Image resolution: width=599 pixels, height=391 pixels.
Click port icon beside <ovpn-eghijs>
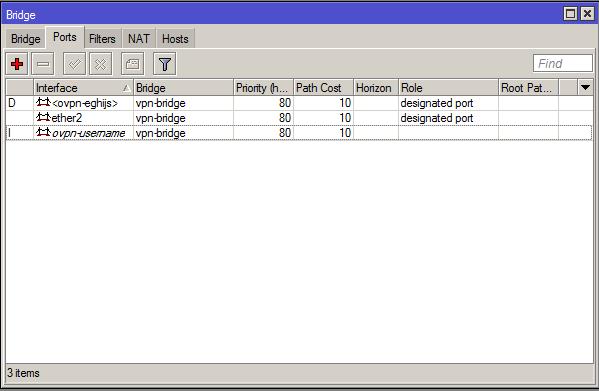43,102
